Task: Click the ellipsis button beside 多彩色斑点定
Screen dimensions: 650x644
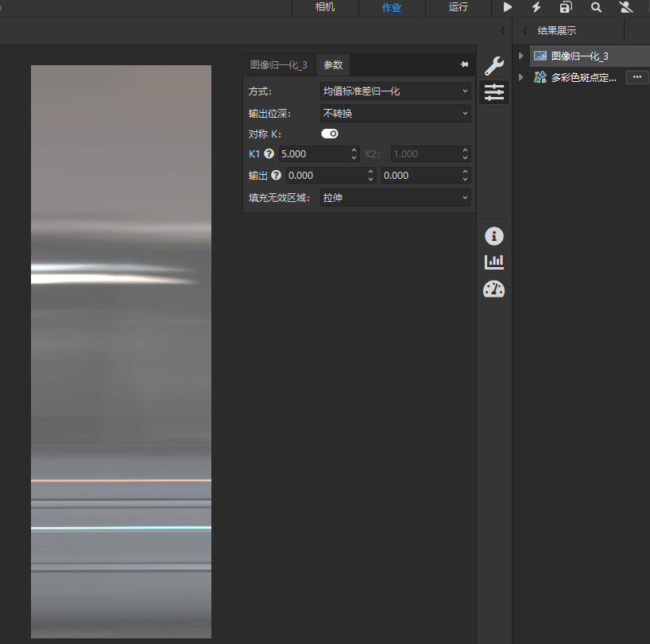Action: click(637, 77)
